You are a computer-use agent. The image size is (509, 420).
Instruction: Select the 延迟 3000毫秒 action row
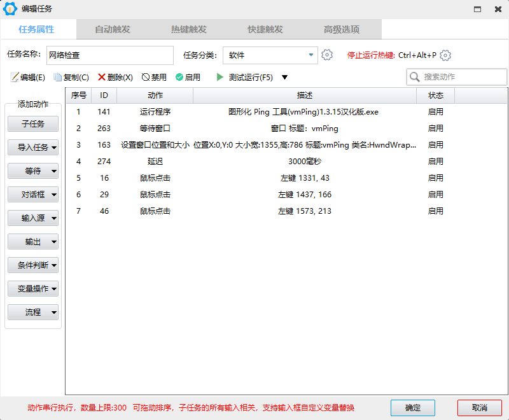point(286,161)
